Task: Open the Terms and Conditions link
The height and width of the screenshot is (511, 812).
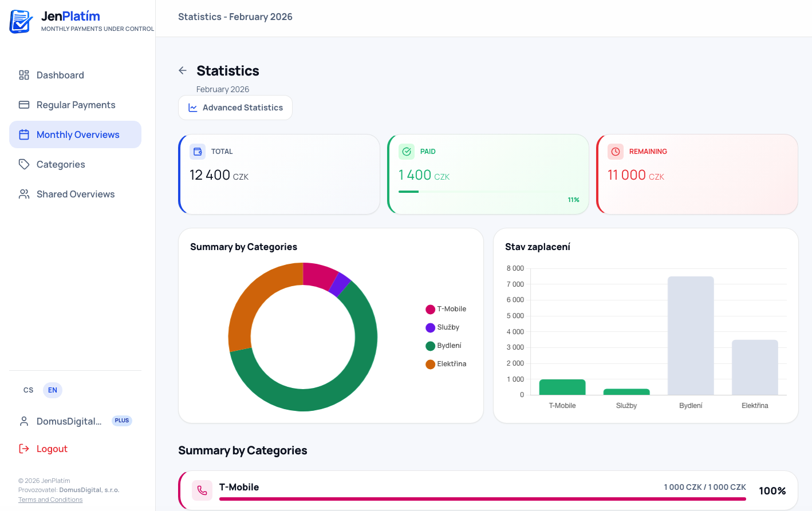Action: click(x=50, y=500)
